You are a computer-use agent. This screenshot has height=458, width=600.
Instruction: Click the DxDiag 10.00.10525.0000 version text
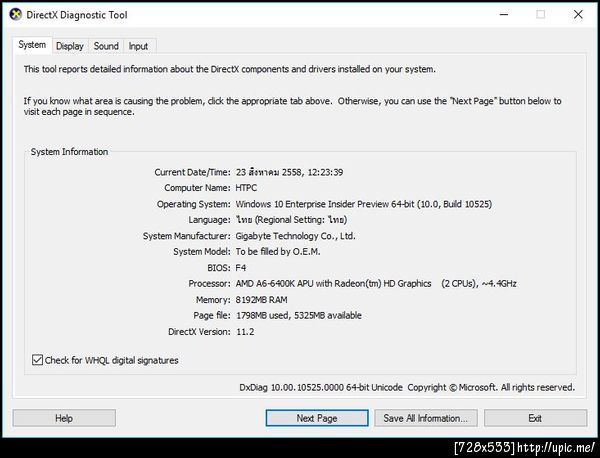(321, 387)
